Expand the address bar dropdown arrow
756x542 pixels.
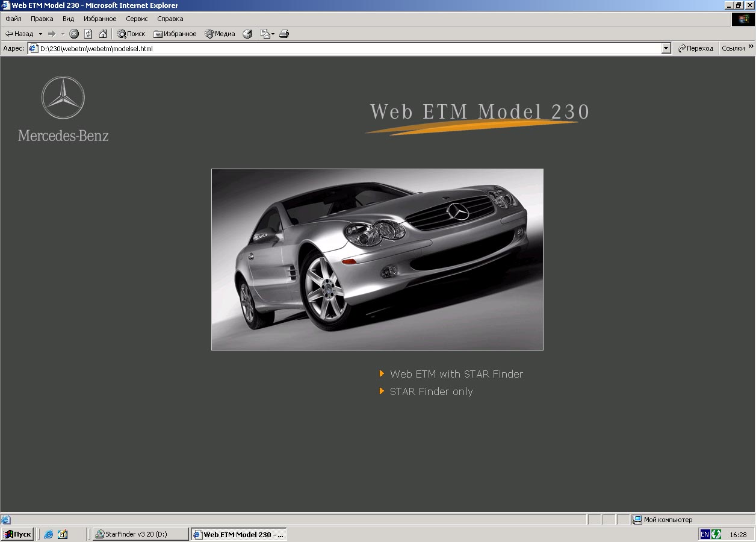(x=666, y=48)
